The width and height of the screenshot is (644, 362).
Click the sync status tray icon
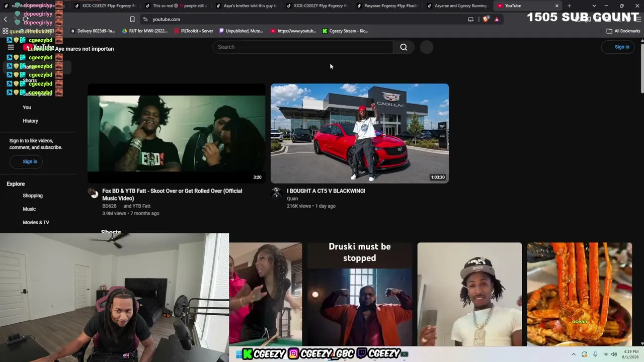(585, 354)
